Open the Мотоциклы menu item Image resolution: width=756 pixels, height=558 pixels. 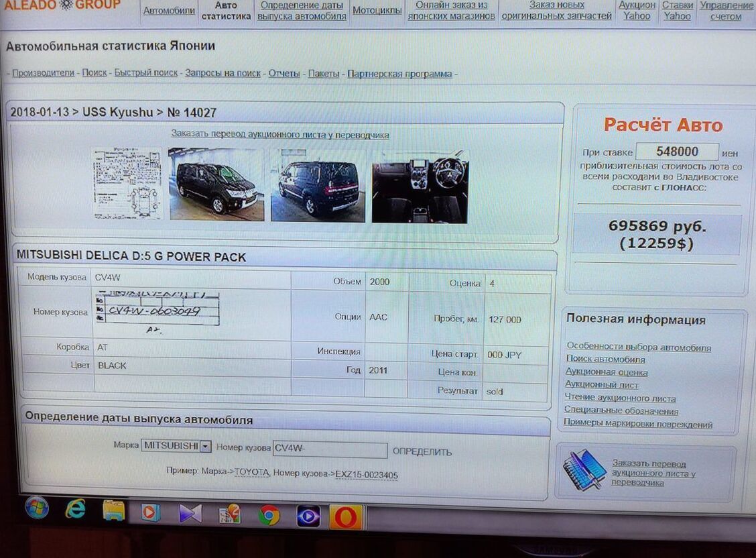pyautogui.click(x=377, y=10)
